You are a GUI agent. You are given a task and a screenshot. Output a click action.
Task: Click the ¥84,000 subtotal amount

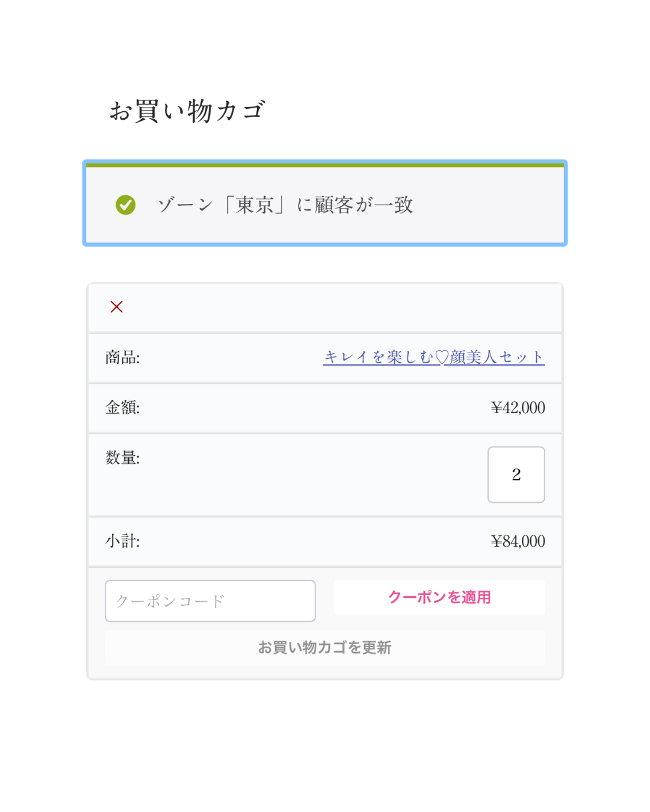tap(518, 541)
